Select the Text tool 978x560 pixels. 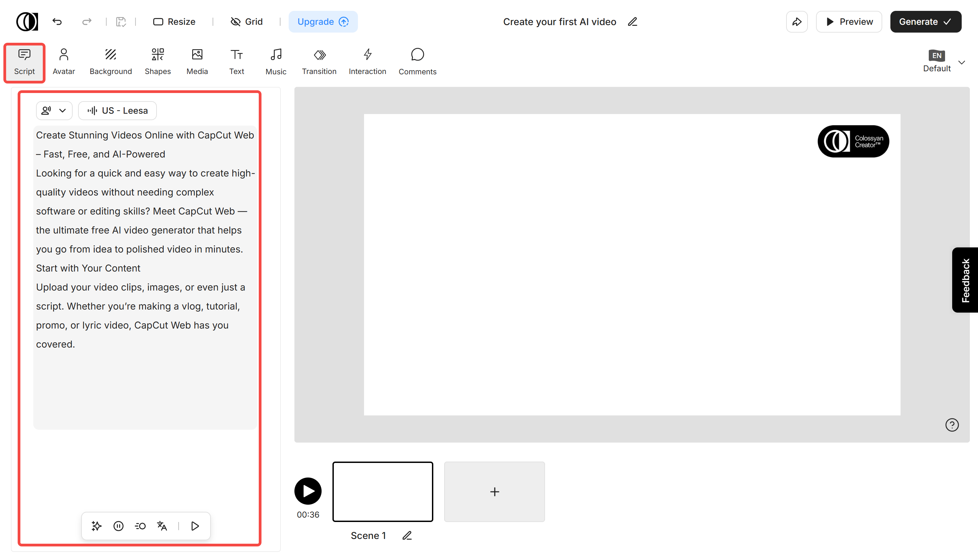coord(236,61)
